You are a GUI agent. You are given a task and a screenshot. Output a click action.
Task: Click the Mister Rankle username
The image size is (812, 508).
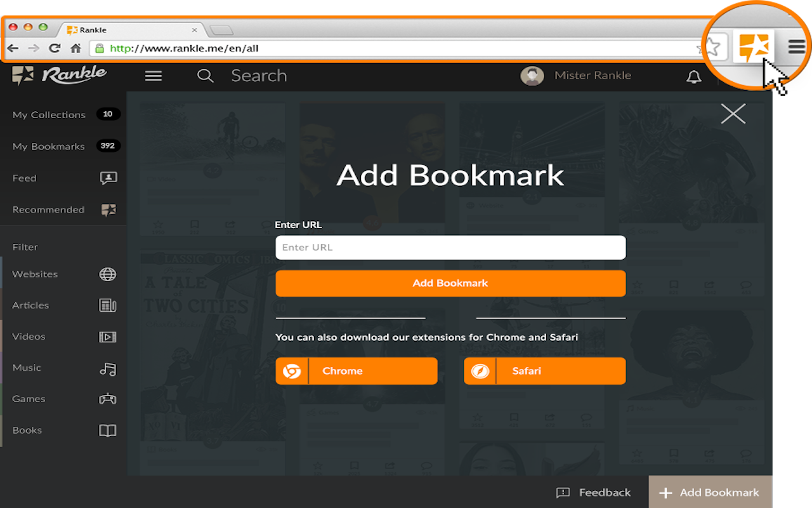click(593, 76)
